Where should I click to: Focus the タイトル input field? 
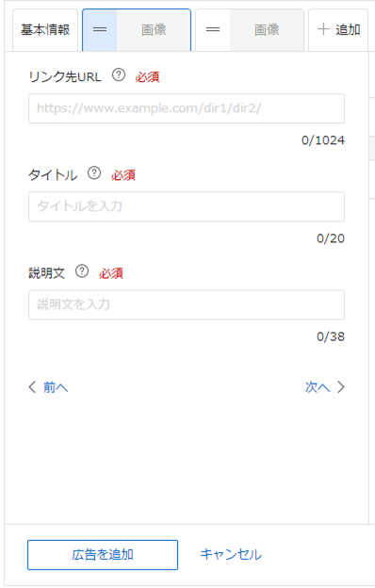coord(187,206)
